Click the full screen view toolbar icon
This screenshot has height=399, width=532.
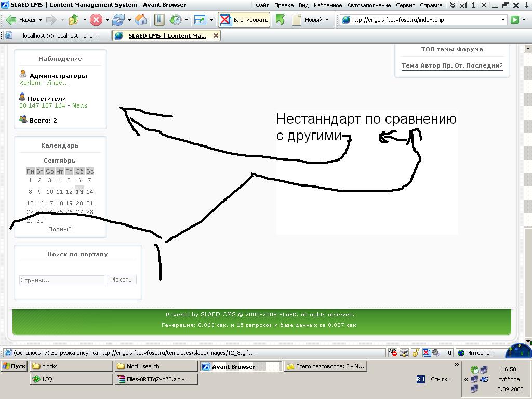(200, 20)
